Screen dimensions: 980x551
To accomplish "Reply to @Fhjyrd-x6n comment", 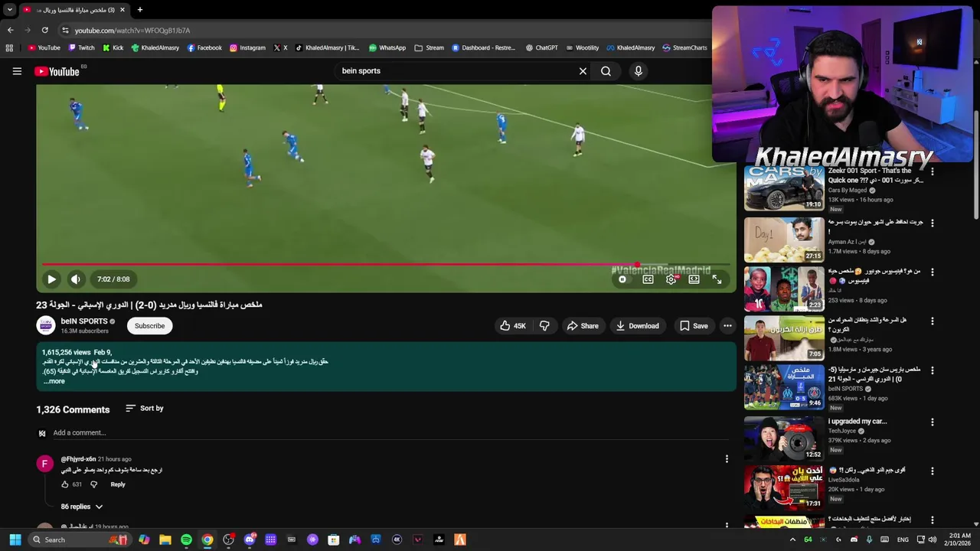I will (118, 484).
